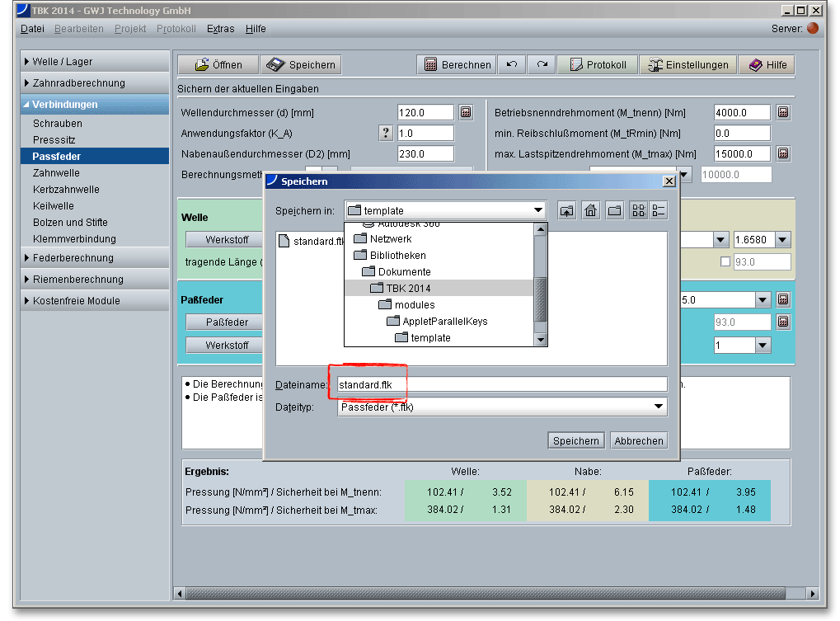Open calculator next to Wellendurchmesser field
The width and height of the screenshot is (840, 621).
click(466, 112)
